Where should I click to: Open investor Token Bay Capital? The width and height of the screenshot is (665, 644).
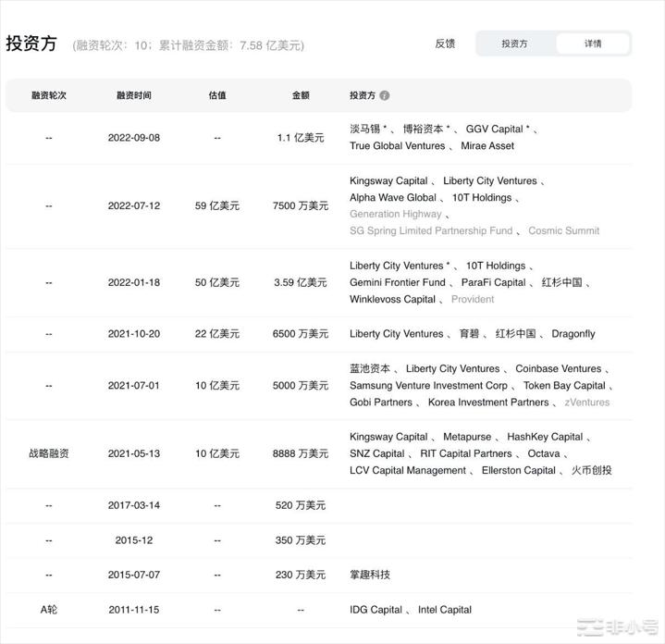pos(564,386)
